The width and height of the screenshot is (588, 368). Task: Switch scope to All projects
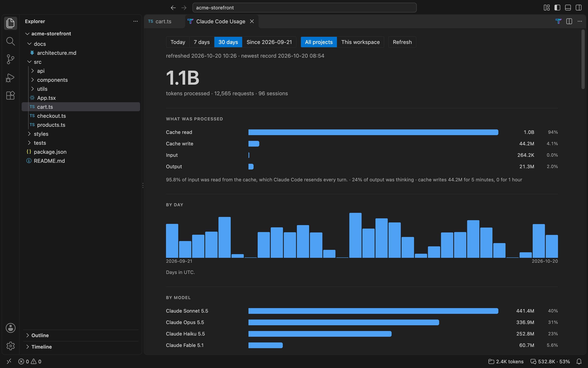click(x=319, y=42)
